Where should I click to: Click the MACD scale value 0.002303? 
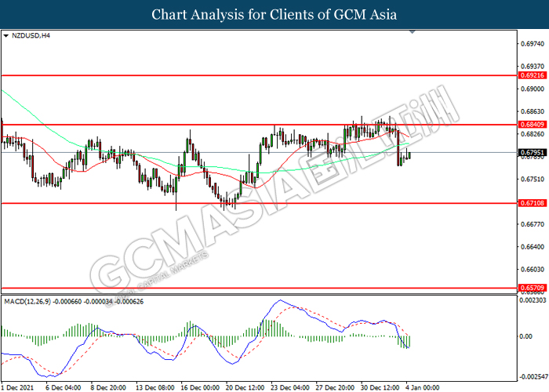pyautogui.click(x=533, y=300)
